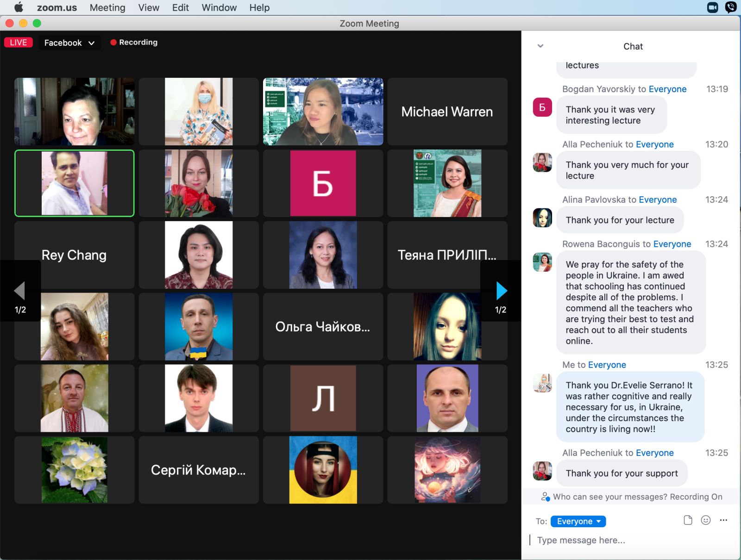Open the Everyone recipient dropdown

578,521
